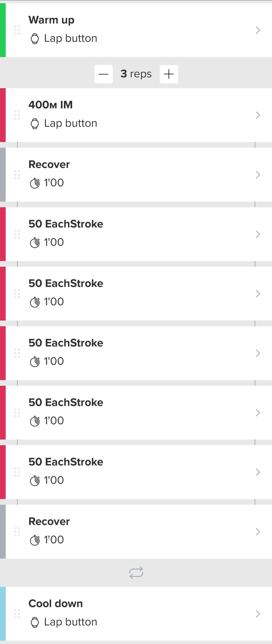This screenshot has height=644, width=272.
Task: Select the Cool down step title
Action: coord(56,604)
